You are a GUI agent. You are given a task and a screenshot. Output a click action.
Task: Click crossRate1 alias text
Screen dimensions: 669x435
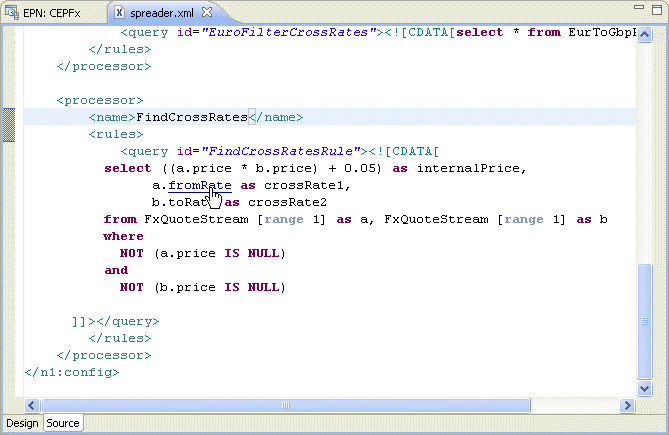click(303, 186)
